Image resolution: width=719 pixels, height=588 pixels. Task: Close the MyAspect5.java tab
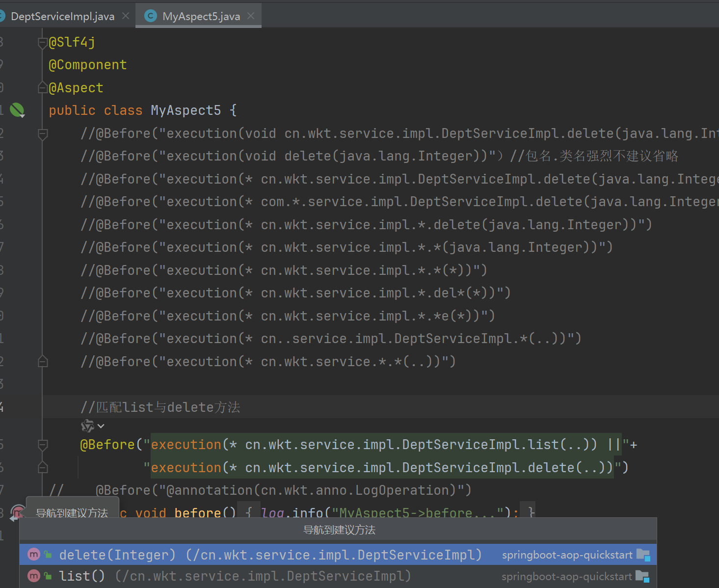pos(251,16)
